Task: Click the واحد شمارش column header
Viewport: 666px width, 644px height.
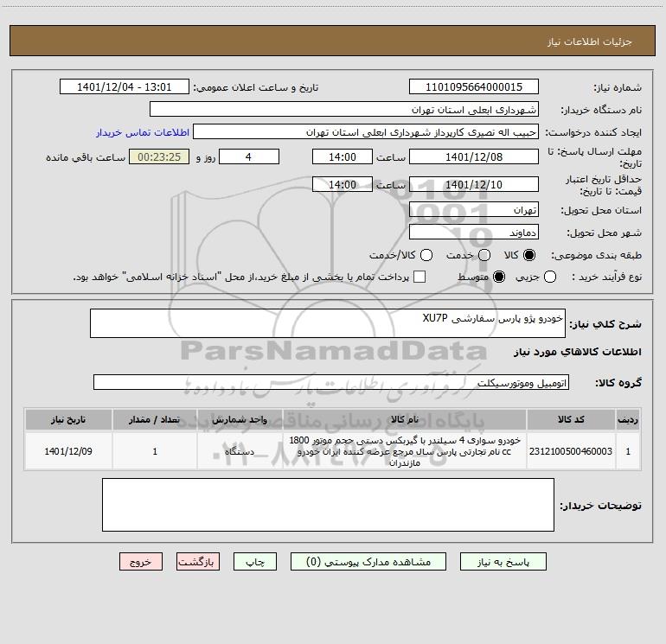Action: [240, 419]
